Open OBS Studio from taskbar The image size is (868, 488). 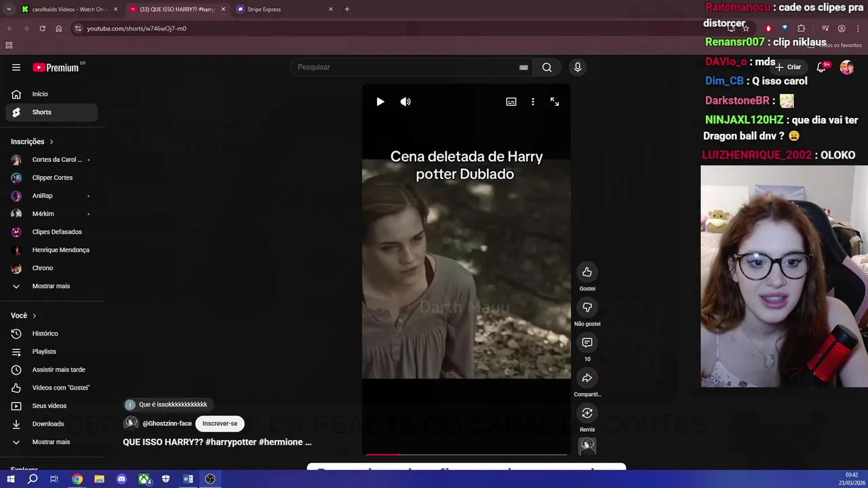coord(210,479)
